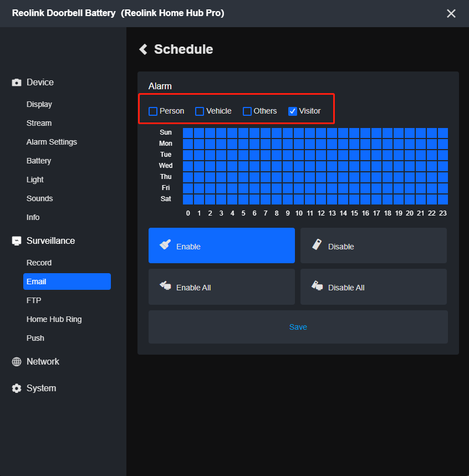This screenshot has height=476, width=469.
Task: Toggle the Saturday hour 15 schedule cell
Action: point(354,199)
